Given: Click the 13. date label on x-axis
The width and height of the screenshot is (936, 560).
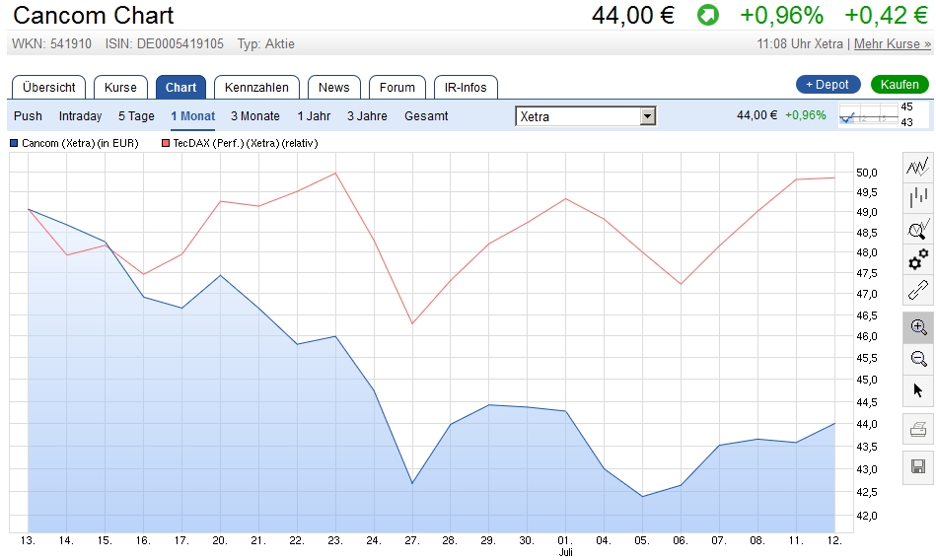Looking at the screenshot, I should pos(28,540).
